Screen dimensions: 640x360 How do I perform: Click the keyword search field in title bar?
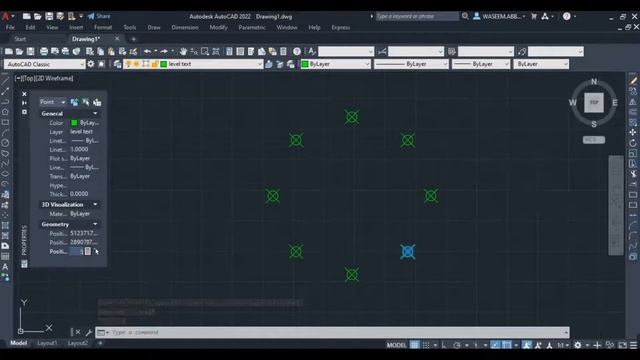417,16
